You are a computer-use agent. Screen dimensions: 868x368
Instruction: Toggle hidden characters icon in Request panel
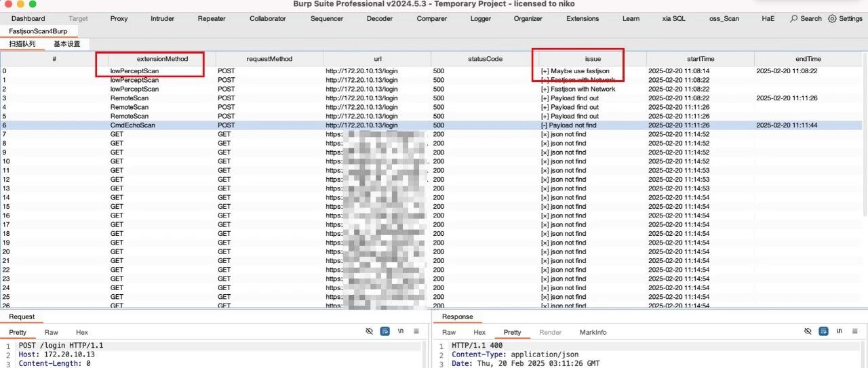pos(370,331)
